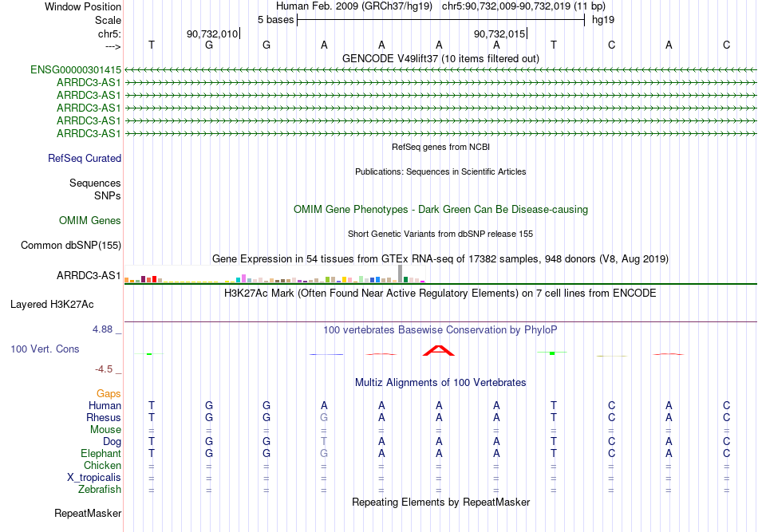Click the faded G base in Rhesus row
Screen dimensions: 758x532
(x=324, y=417)
